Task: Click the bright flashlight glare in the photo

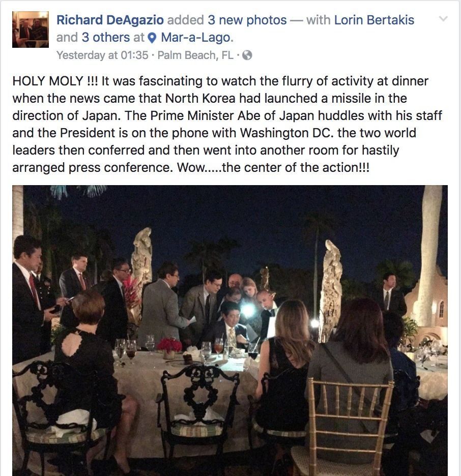Action: 248,309
